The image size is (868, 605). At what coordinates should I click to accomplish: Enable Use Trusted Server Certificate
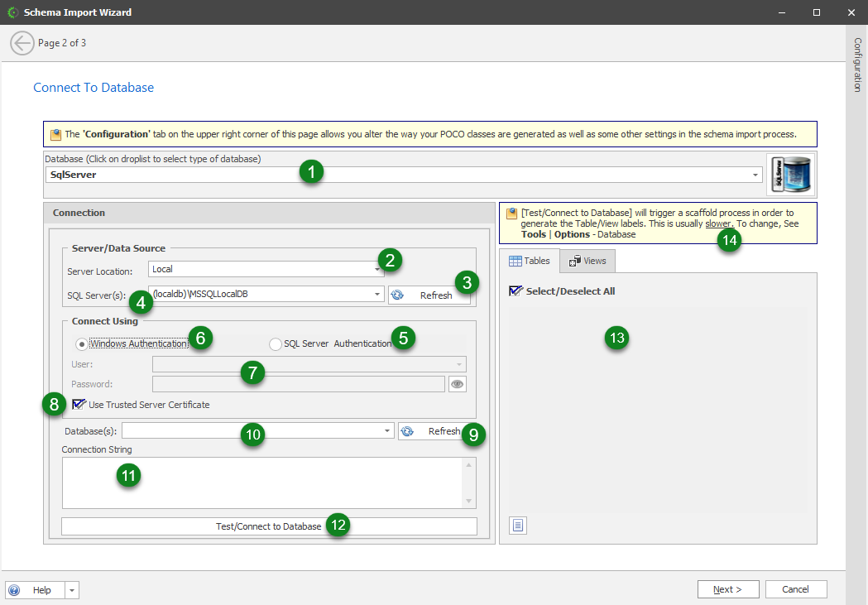pos(79,404)
